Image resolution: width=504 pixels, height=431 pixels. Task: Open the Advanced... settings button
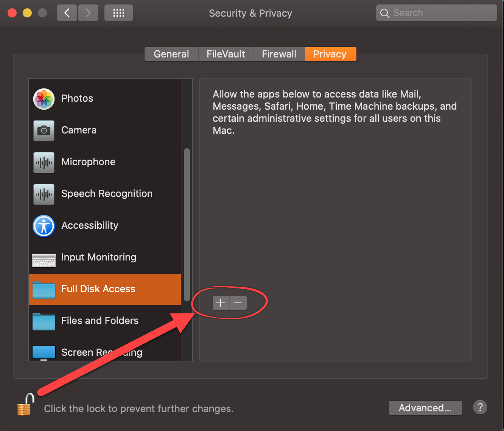425,408
